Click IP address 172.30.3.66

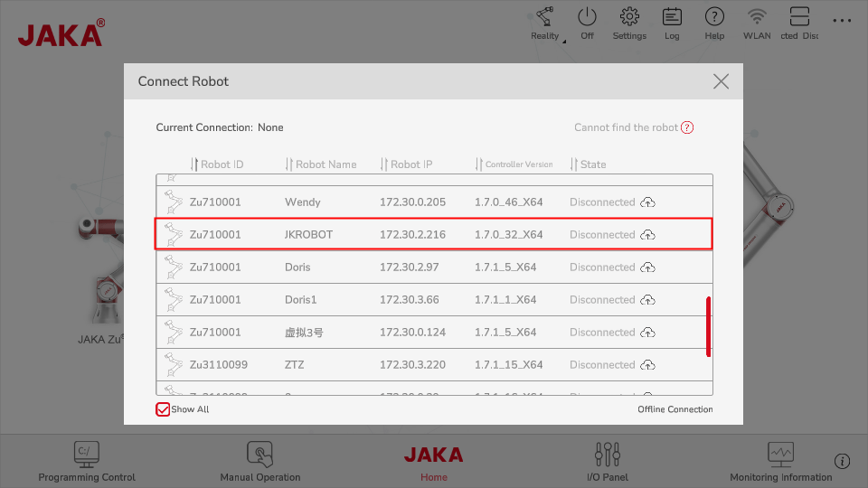coord(409,300)
